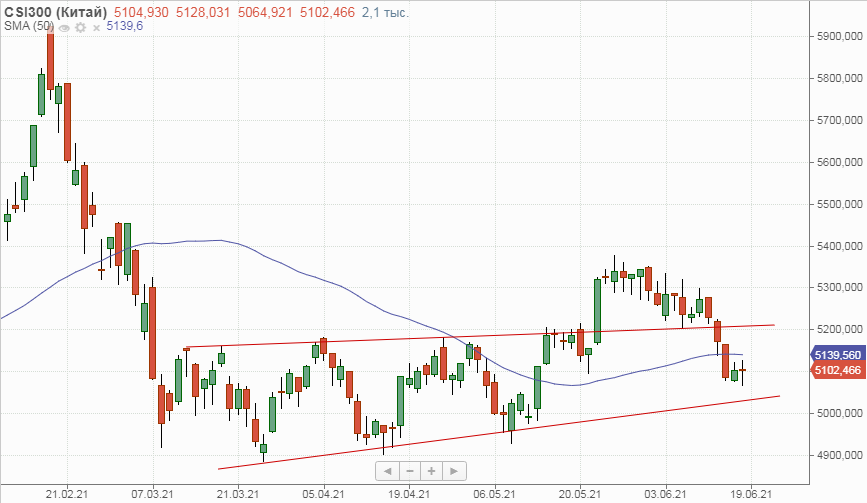Click the red 5102,466 price axis label
The height and width of the screenshot is (503, 867).
tap(838, 370)
